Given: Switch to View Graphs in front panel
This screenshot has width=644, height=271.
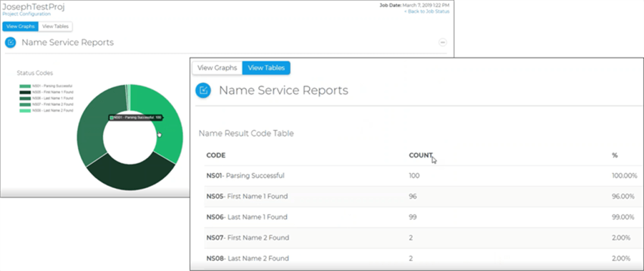Looking at the screenshot, I should coord(218,68).
